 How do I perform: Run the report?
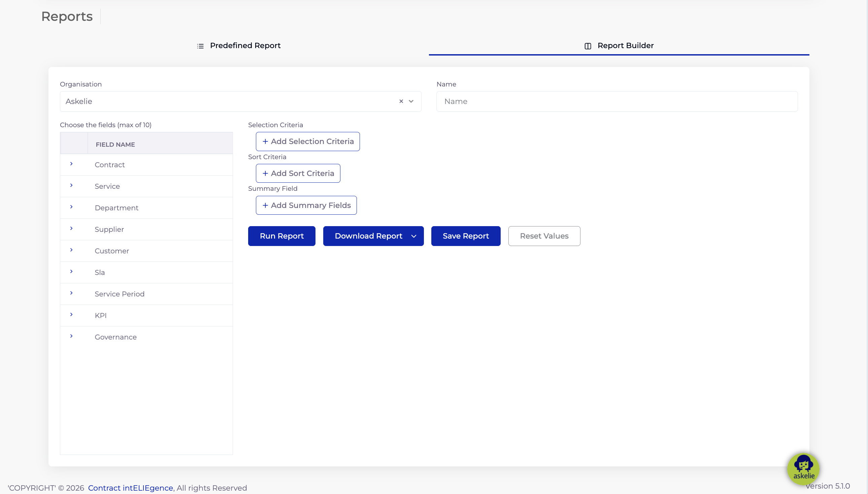[281, 236]
